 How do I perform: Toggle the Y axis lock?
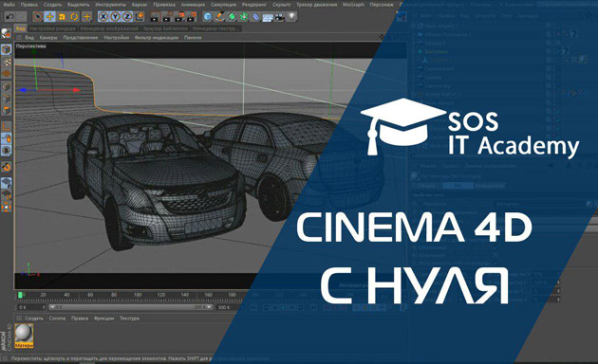coord(115,17)
